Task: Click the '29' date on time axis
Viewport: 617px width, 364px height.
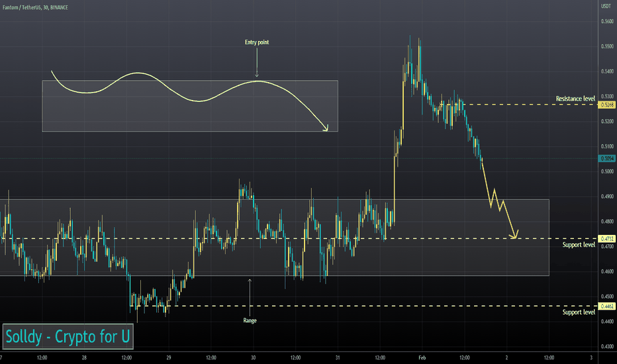Action: [x=169, y=357]
